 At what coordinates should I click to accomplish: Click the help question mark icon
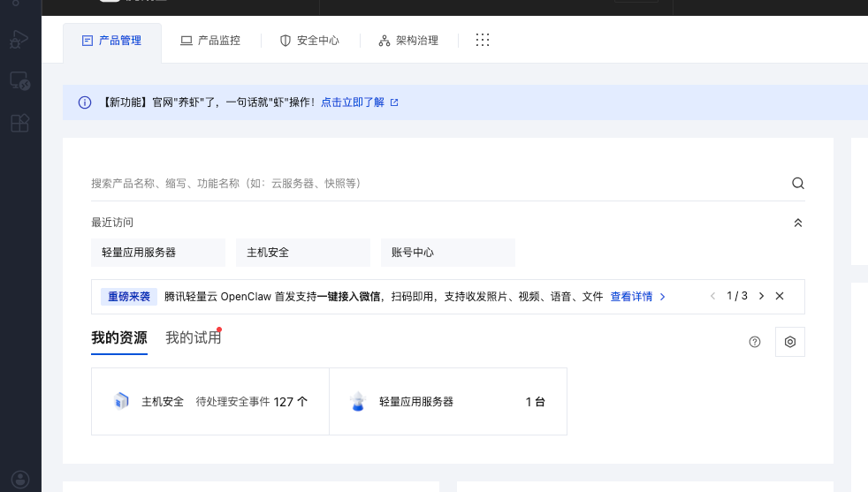(x=754, y=342)
